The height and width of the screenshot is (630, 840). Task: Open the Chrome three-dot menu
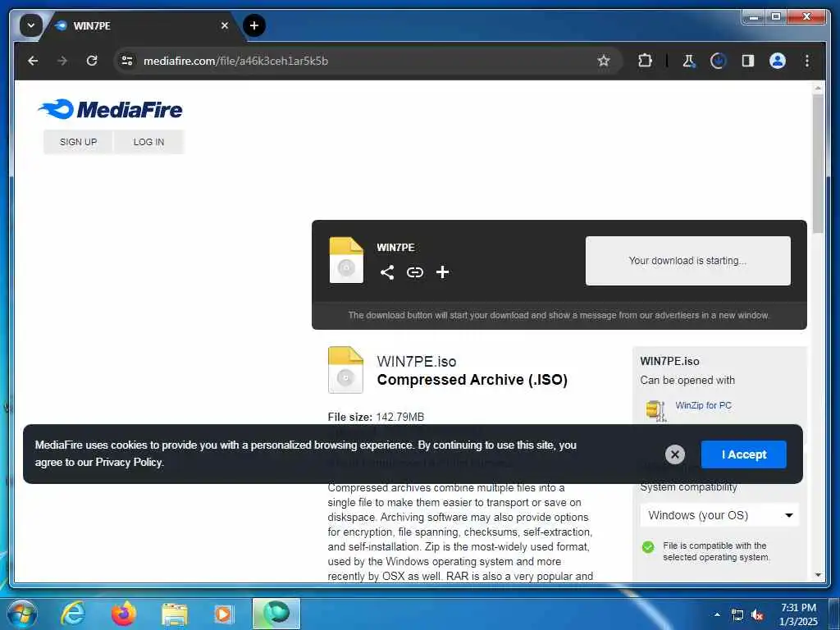(x=807, y=61)
